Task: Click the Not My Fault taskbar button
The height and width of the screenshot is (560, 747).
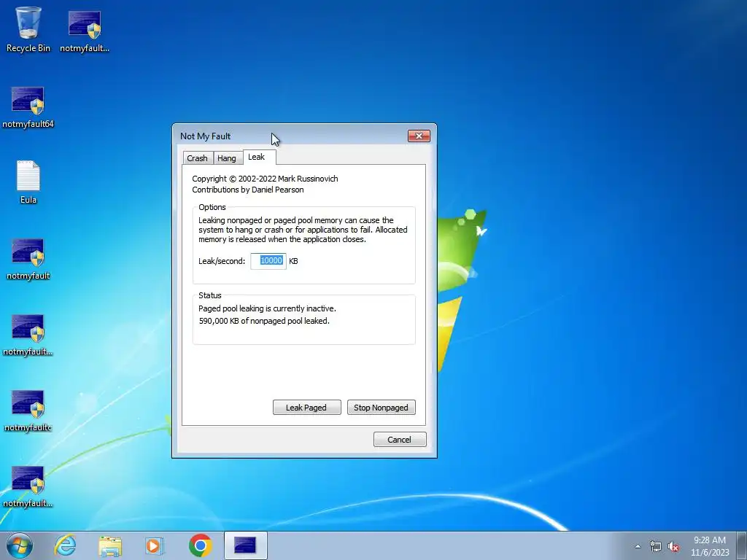Action: (x=245, y=545)
